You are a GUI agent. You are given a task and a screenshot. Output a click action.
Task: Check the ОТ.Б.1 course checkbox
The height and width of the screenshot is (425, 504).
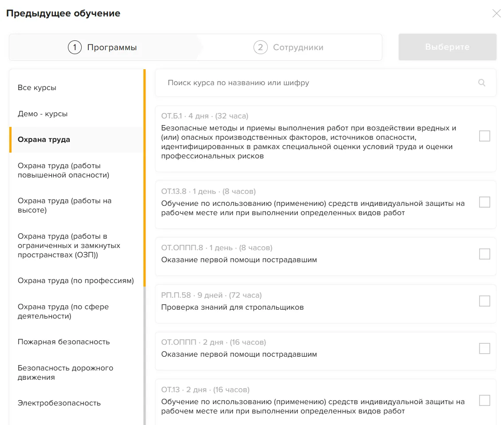click(484, 136)
